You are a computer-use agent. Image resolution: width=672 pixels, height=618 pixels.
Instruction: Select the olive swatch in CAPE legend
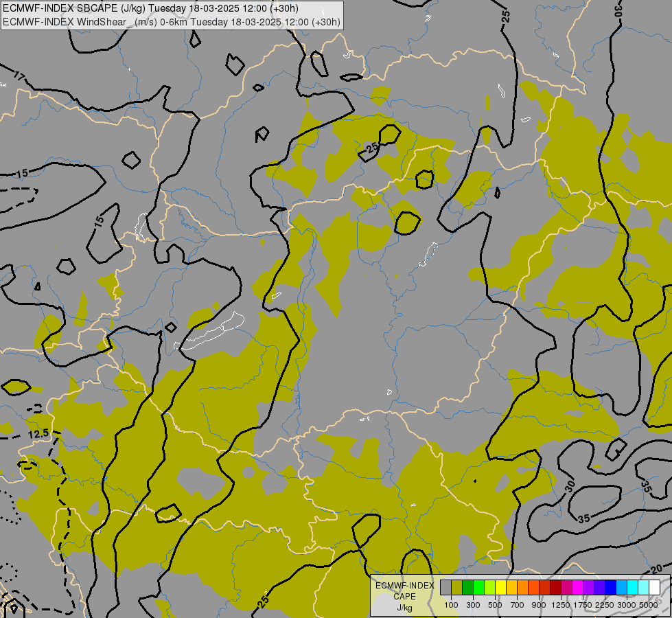point(457,587)
